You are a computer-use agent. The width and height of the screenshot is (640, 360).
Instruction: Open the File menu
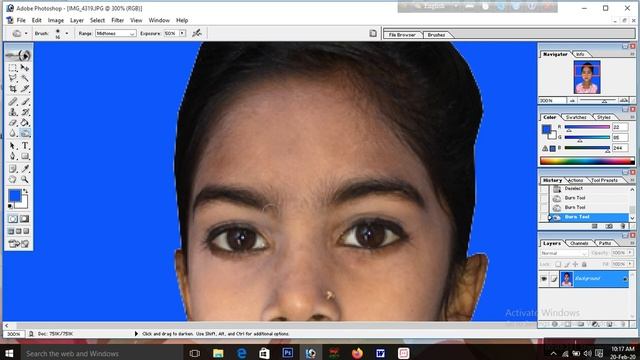pos(21,20)
